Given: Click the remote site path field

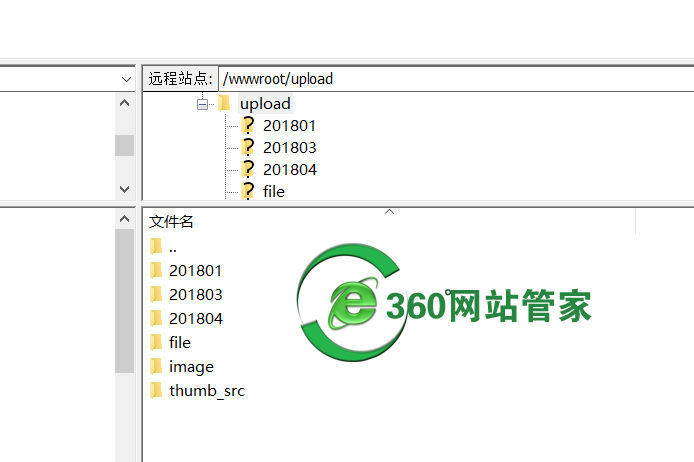Looking at the screenshot, I should coord(456,79).
